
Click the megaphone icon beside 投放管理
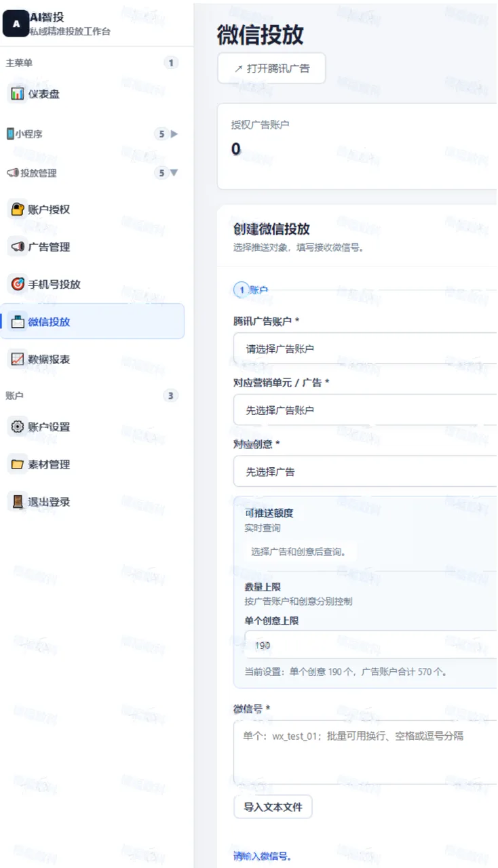point(12,173)
